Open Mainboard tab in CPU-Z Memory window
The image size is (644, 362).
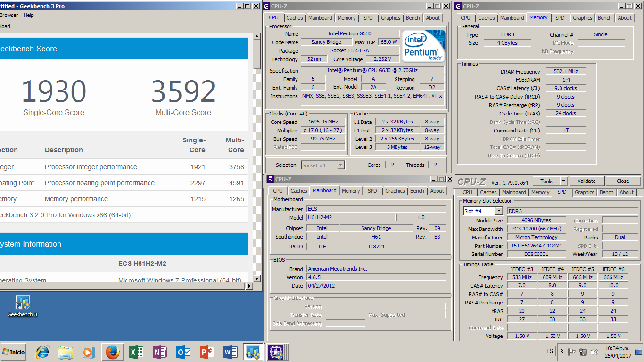pos(512,18)
